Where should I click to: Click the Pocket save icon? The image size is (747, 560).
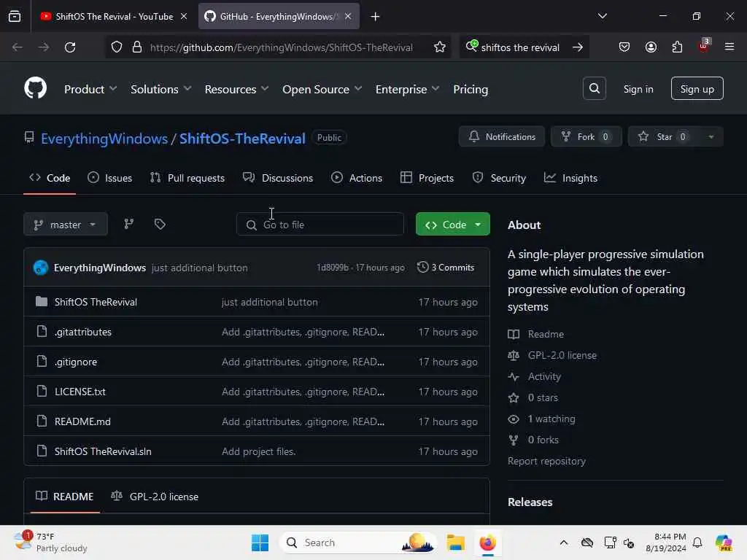[x=624, y=47]
